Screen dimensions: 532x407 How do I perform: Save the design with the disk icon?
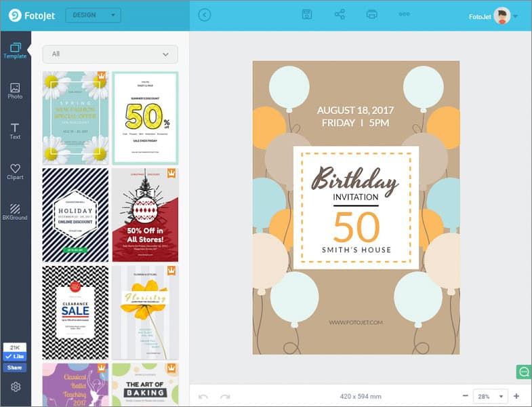[x=307, y=14]
